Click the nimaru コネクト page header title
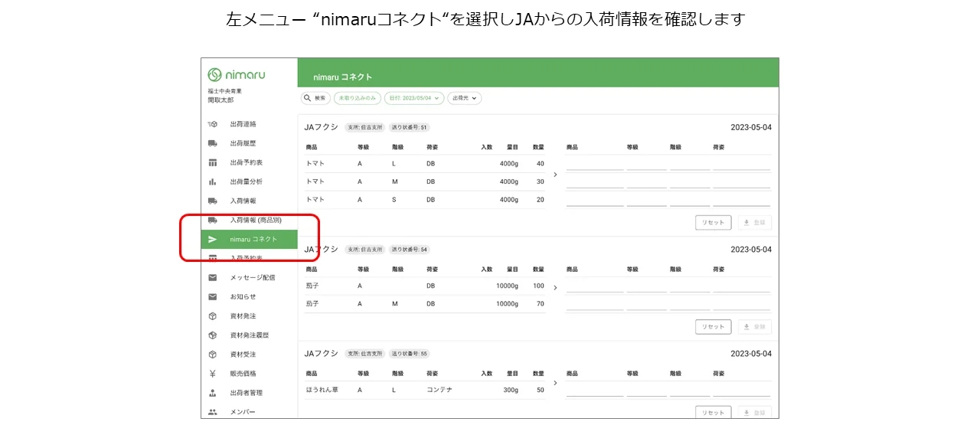This screenshot has height=425, width=980. tap(343, 77)
